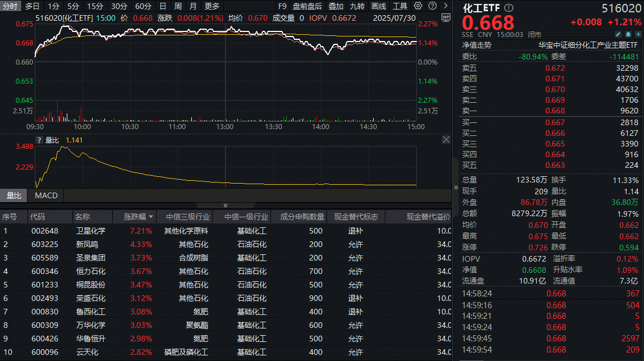Screen dimensions: 644x361
Task: Click the toolbar right-arrow chevron
Action: click(446, 6)
